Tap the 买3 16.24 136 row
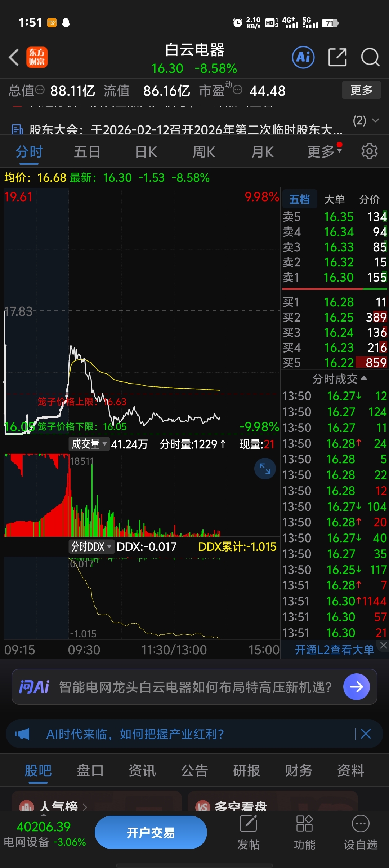This screenshot has height=868, width=389. (x=335, y=332)
